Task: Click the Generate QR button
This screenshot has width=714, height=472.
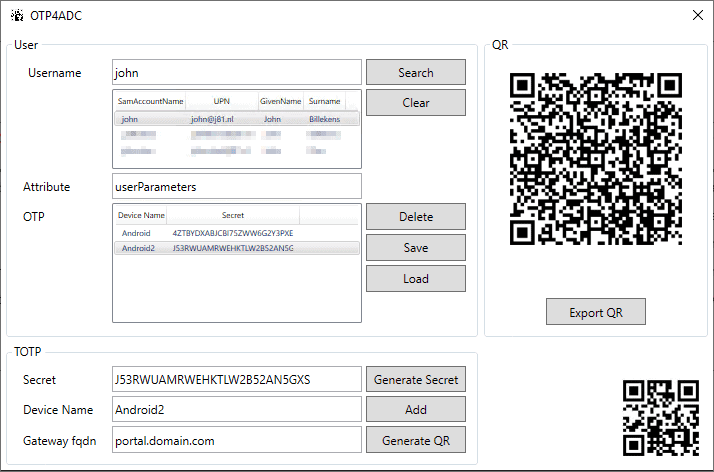Action: pyautogui.click(x=416, y=441)
